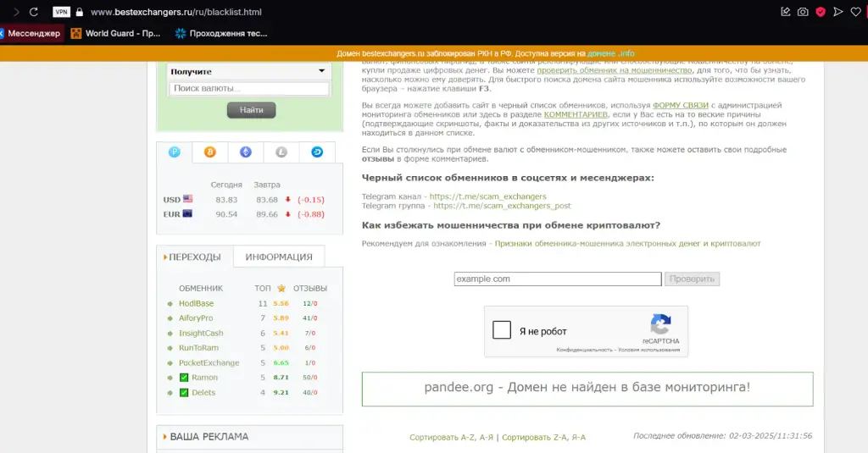Click green verified check icon beside Ramon

(x=184, y=378)
